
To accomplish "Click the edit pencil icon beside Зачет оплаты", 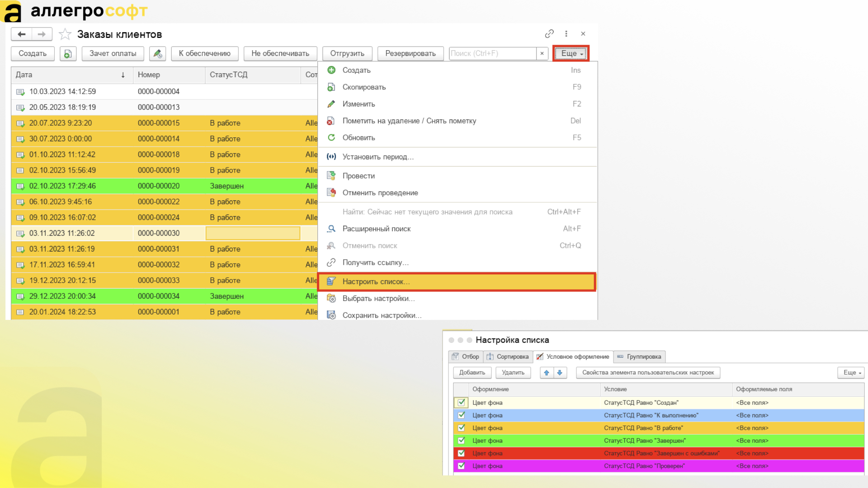I will [157, 54].
